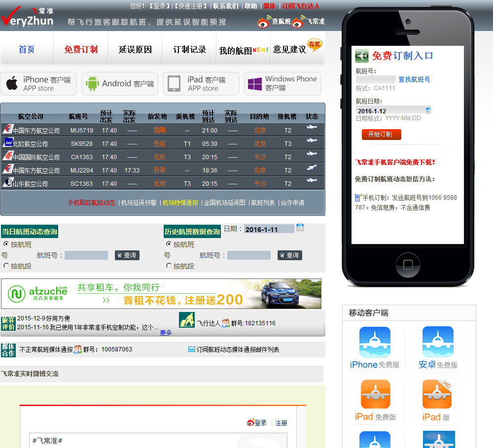
Task: Click the 机场特情通报 yellow link
Action: point(180,203)
